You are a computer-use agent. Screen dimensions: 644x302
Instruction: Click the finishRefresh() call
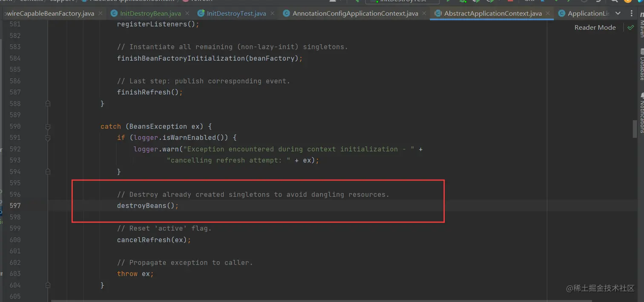pyautogui.click(x=149, y=92)
